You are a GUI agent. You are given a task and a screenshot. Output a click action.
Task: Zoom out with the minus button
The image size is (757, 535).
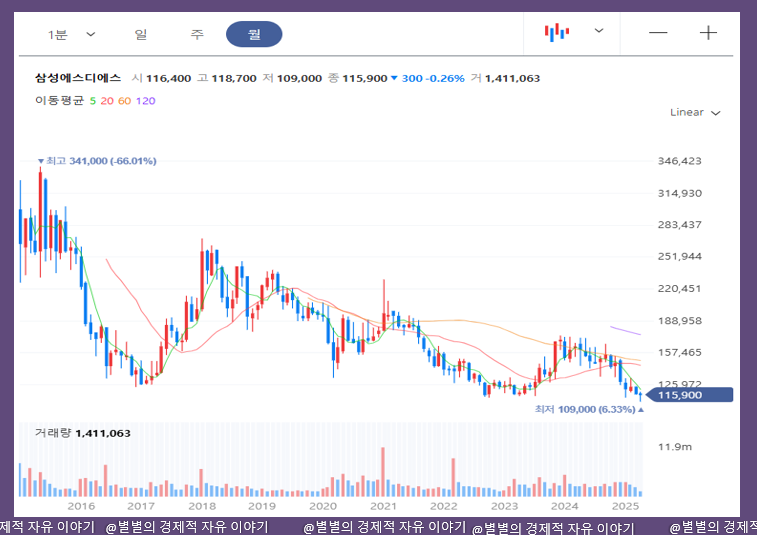tap(658, 33)
